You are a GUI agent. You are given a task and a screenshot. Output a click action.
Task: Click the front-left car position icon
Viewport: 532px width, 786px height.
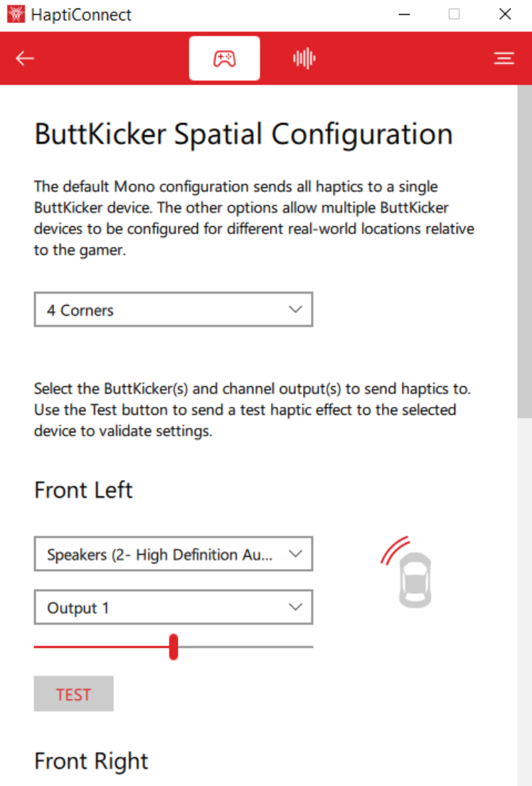pos(407,572)
